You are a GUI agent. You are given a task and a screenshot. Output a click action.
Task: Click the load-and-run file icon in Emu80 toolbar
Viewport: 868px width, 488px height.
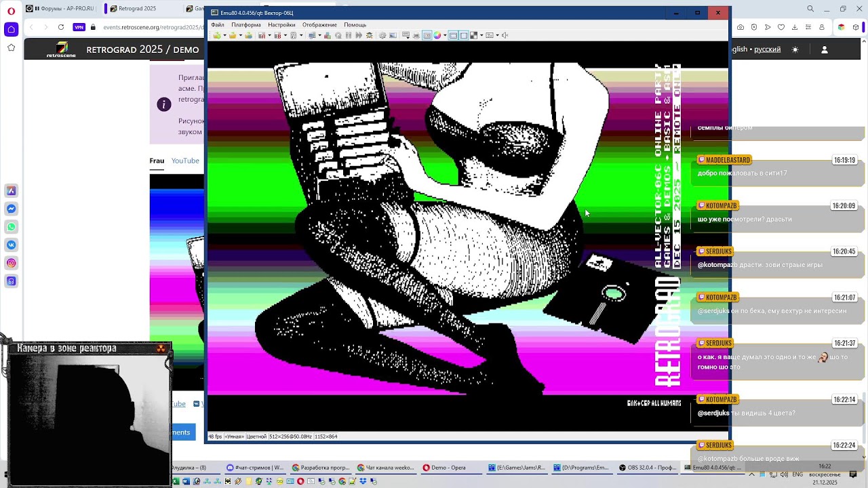[x=216, y=35]
